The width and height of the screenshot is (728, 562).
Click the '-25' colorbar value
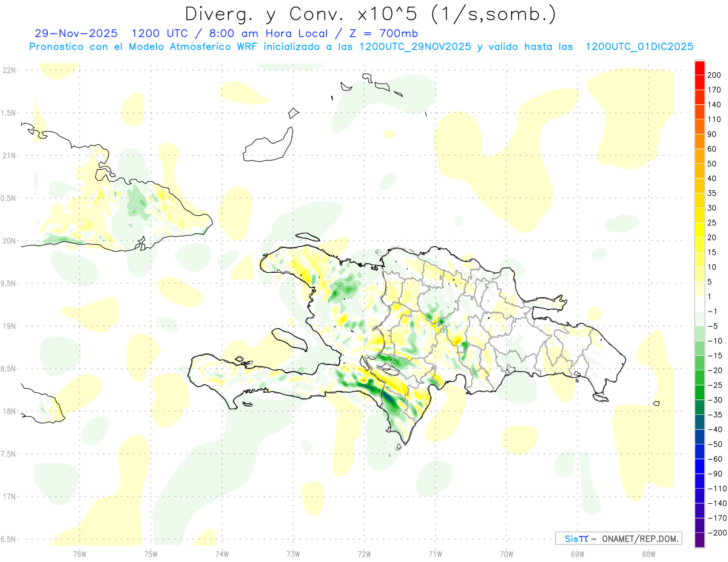(716, 385)
